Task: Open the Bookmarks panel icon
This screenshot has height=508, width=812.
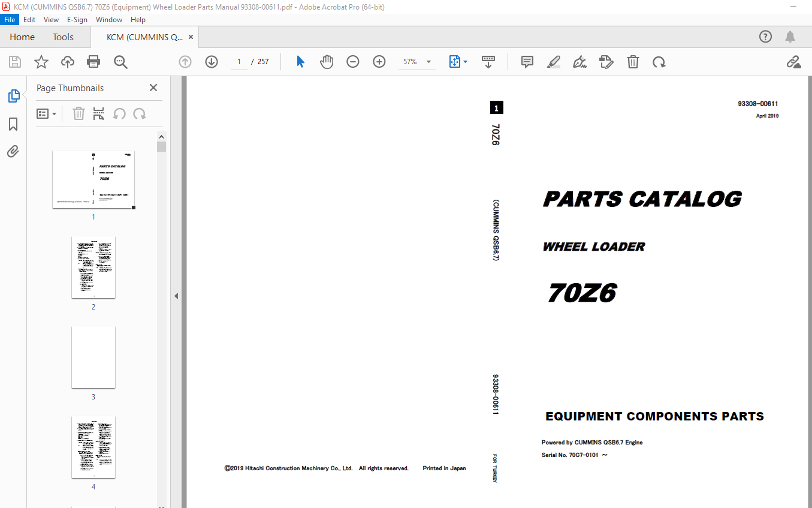Action: pos(13,124)
